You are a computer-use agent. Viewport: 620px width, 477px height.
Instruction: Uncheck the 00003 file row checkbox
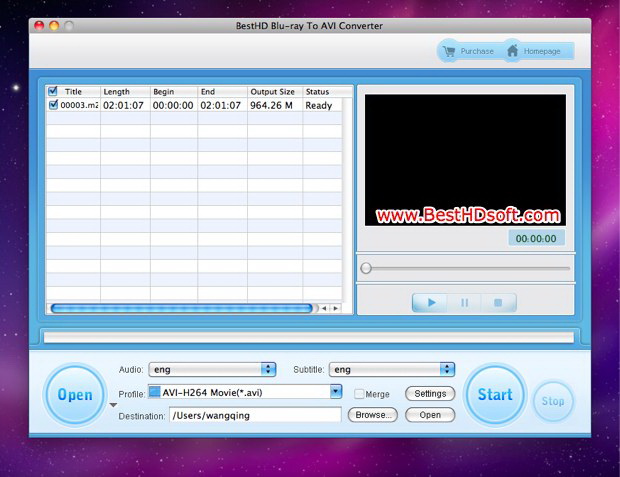point(53,105)
